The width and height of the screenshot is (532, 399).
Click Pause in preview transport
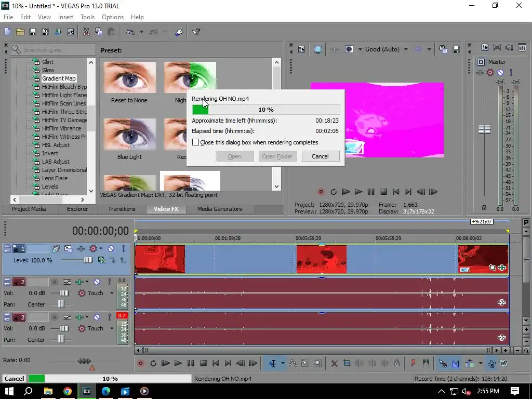pyautogui.click(x=371, y=192)
